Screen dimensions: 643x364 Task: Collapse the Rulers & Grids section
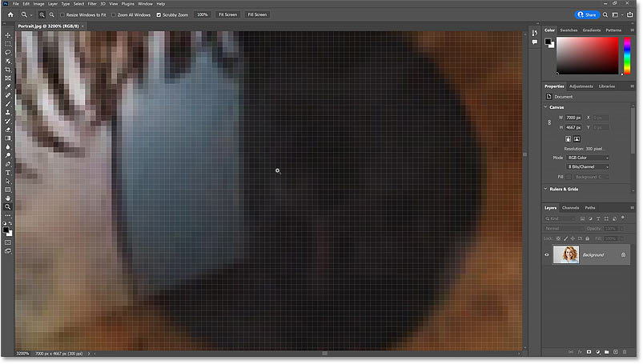tap(546, 189)
